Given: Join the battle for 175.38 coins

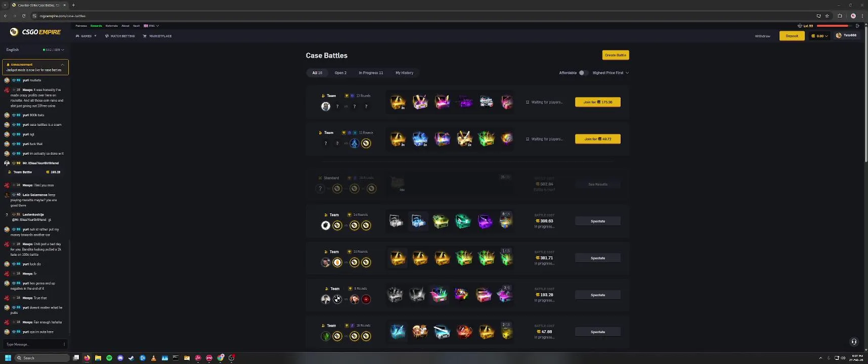Looking at the screenshot, I should coord(598,102).
